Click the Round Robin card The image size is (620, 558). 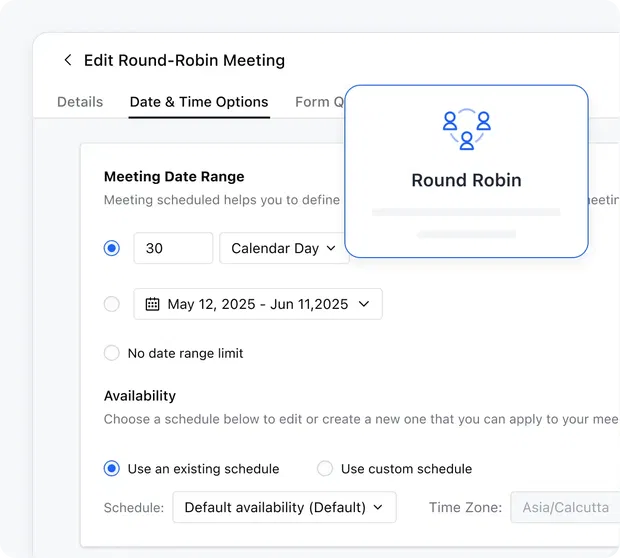467,171
